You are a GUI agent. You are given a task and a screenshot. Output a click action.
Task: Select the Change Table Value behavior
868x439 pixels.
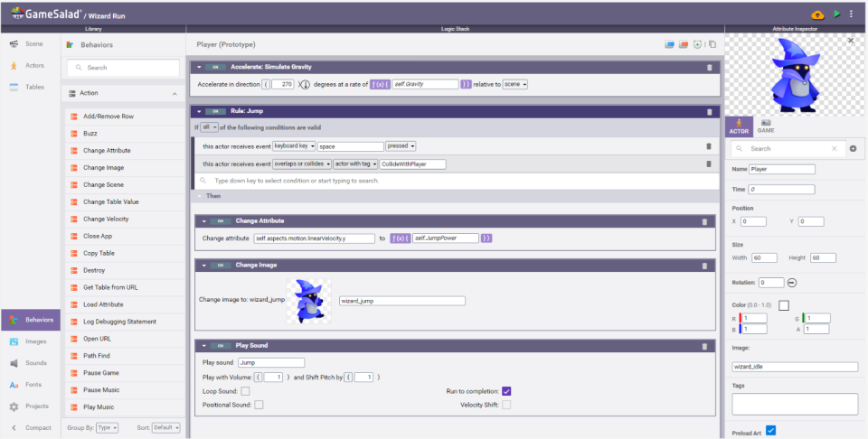[x=124, y=201]
